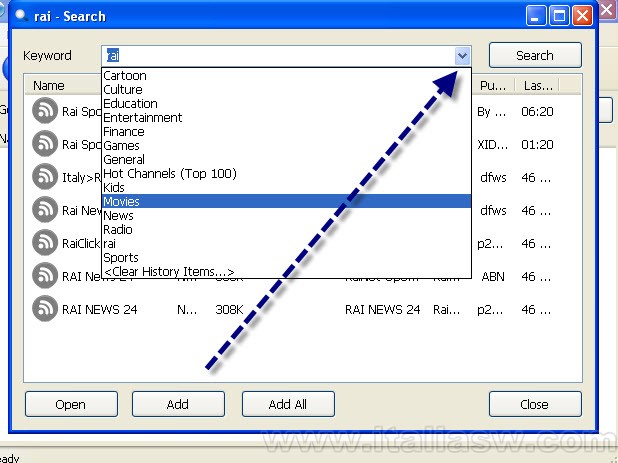Click the search magnifier icon in title bar
The width and height of the screenshot is (618, 463).
point(22,16)
